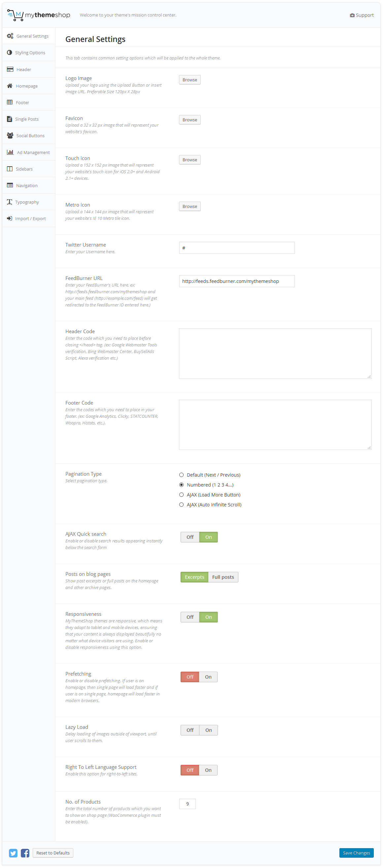Click the Twitter icon in the footer
This screenshot has width=383, height=868.
[x=13, y=853]
